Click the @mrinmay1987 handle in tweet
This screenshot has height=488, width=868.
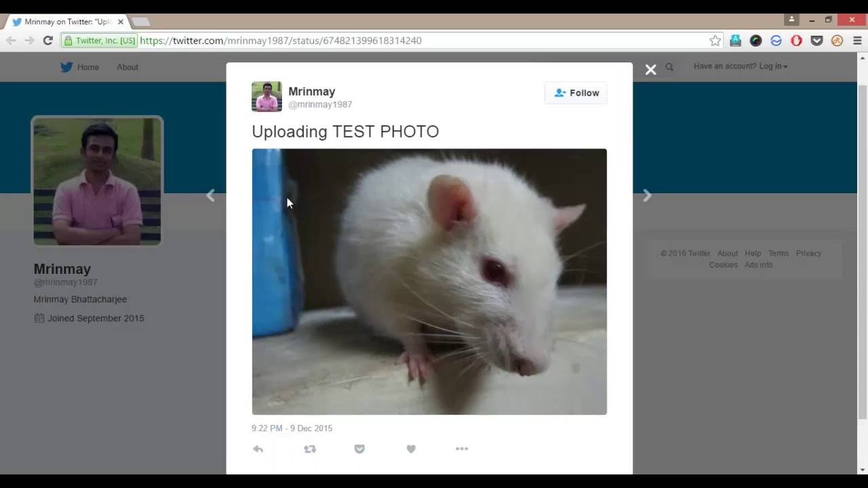point(320,104)
